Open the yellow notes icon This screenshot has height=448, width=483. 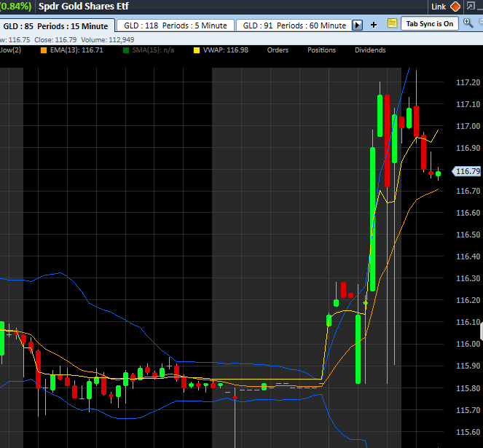(x=392, y=24)
